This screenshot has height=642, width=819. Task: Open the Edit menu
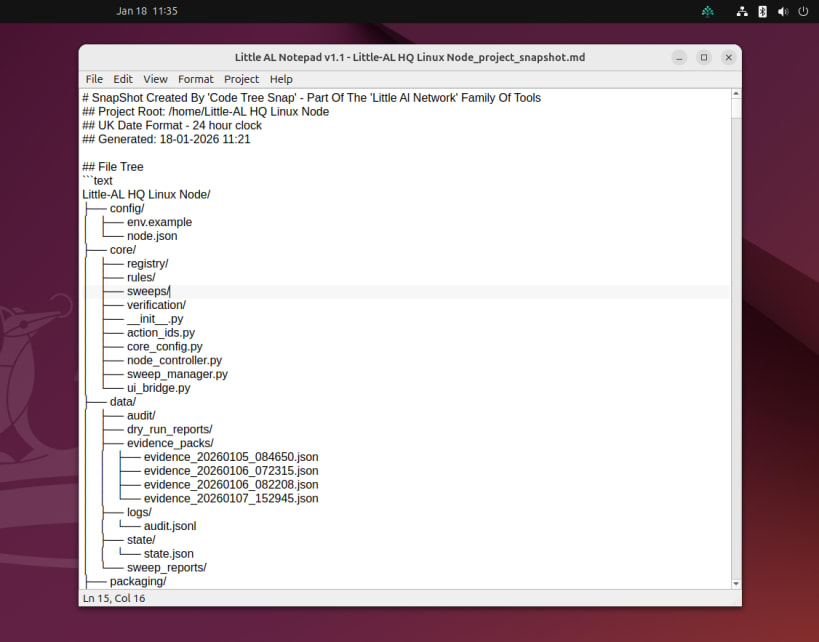123,79
